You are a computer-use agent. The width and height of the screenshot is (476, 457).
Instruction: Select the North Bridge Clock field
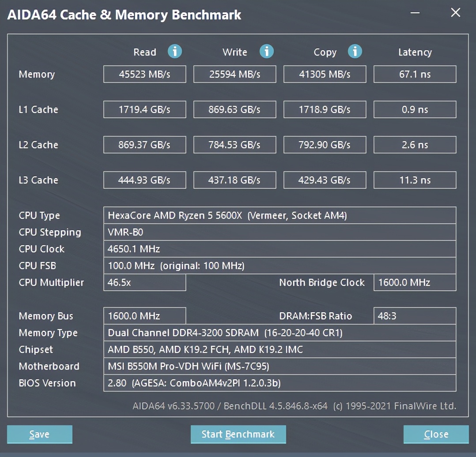click(415, 282)
